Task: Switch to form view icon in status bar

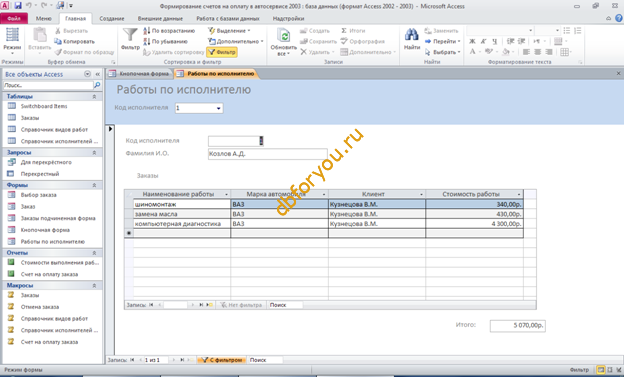Action: 601,370
